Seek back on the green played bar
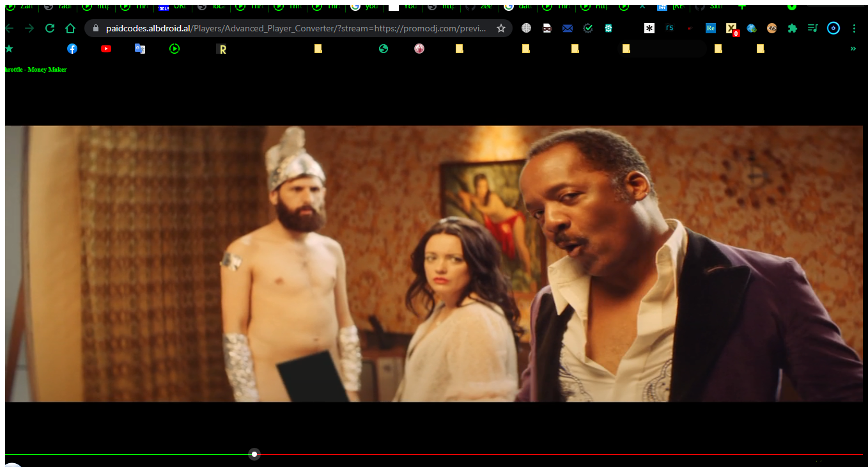 [x=127, y=454]
